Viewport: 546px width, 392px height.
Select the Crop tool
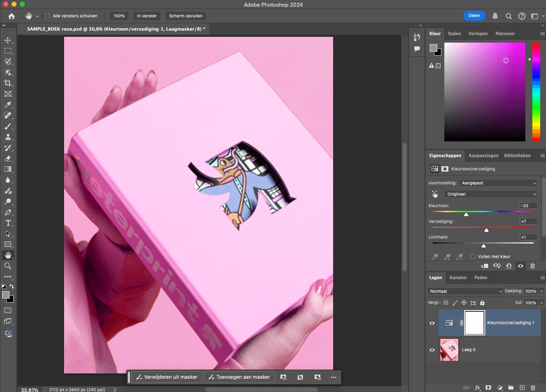pyautogui.click(x=7, y=83)
